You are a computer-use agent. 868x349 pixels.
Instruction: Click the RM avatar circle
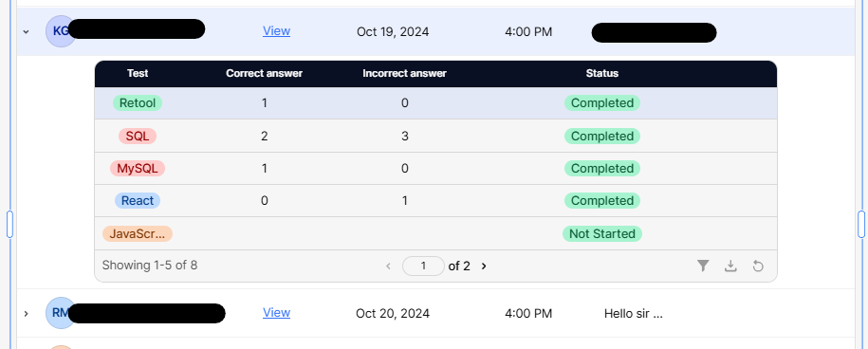[x=61, y=313]
